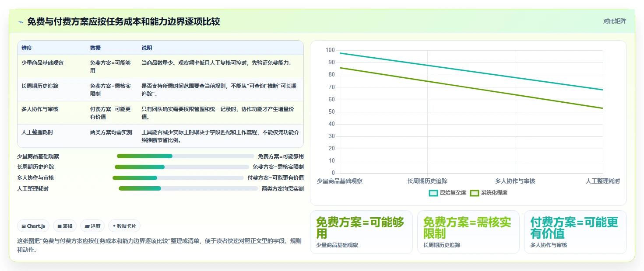Select the 数据卡片 tag chip
Screen dimensions: 644x271
124,226
